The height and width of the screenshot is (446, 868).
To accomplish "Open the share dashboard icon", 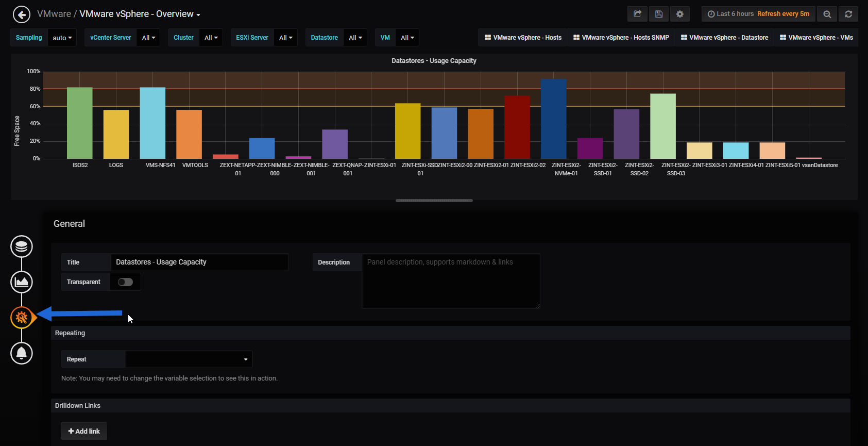I will [637, 14].
